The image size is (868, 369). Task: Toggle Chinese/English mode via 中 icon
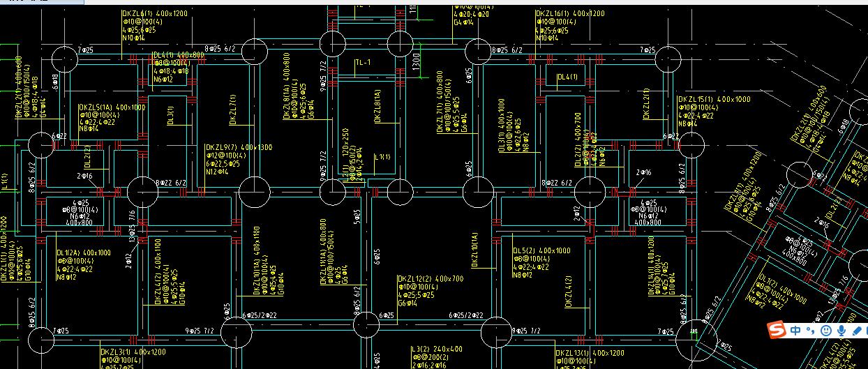pyautogui.click(x=796, y=330)
